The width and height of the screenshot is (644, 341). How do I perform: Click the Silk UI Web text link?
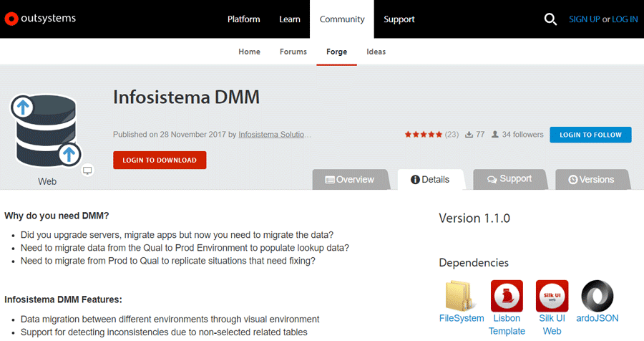click(x=552, y=325)
